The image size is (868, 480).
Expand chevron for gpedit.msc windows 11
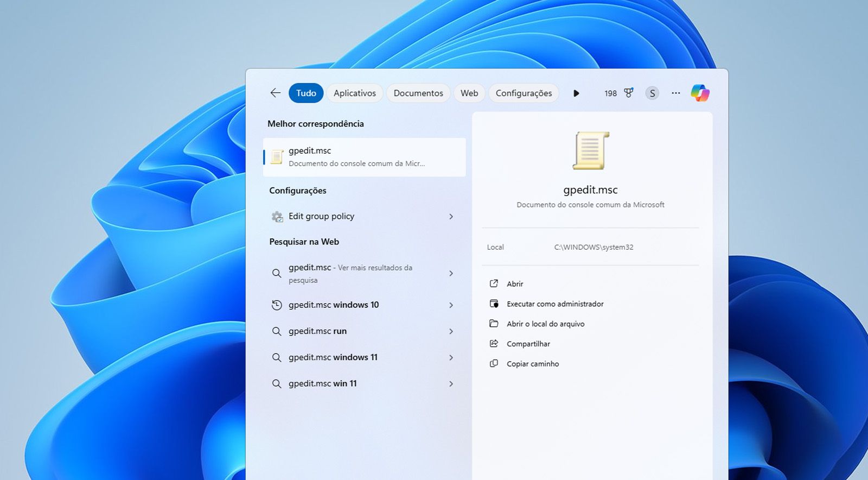pyautogui.click(x=451, y=357)
